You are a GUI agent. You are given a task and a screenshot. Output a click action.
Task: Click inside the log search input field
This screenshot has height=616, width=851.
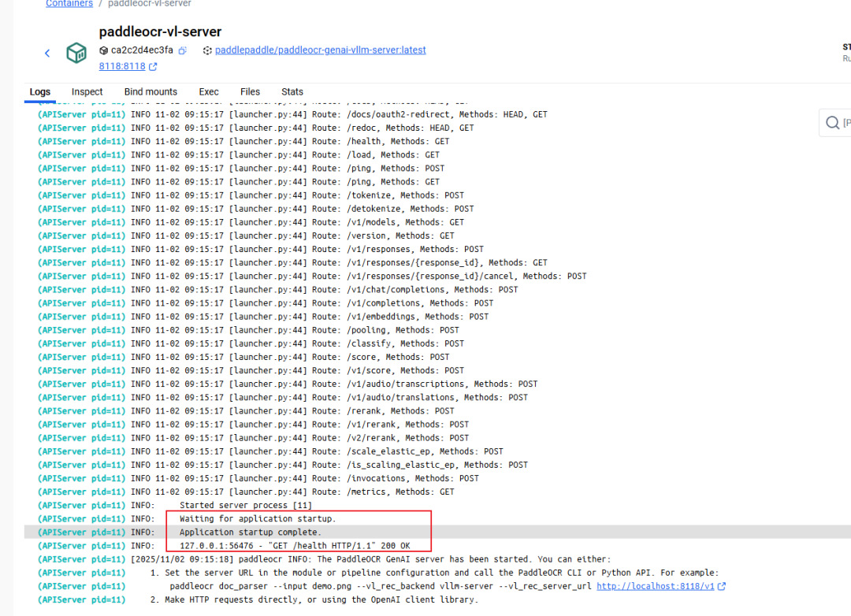point(846,123)
